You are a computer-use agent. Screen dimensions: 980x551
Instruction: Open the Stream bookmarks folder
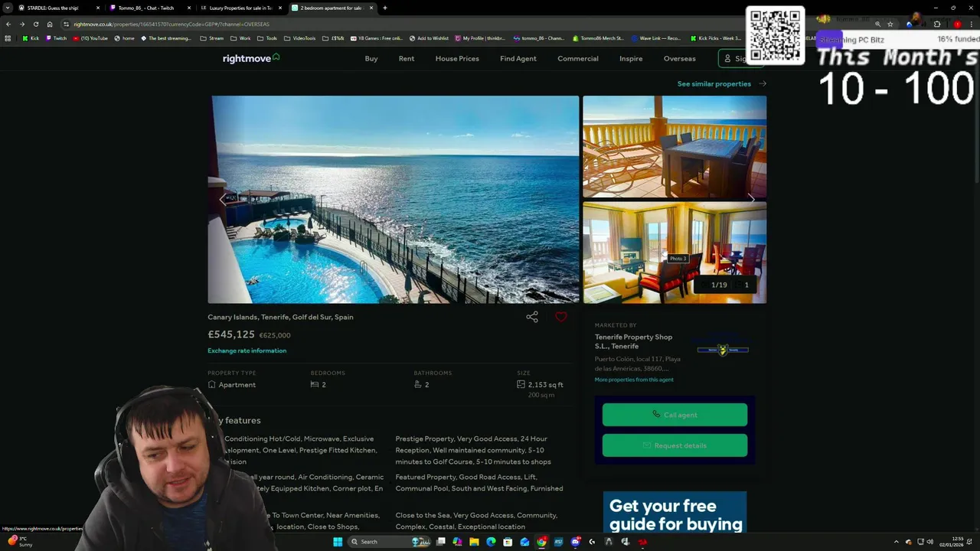(x=212, y=38)
